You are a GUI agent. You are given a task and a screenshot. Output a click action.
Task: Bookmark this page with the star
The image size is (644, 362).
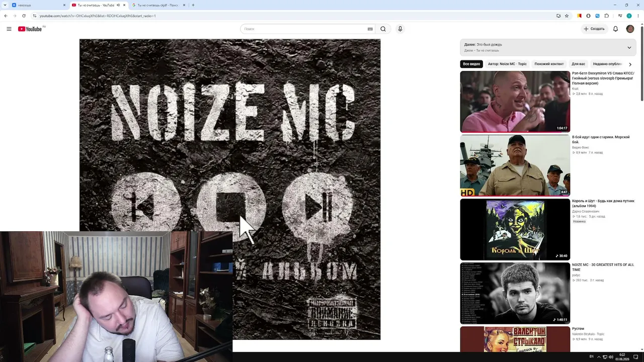point(567,16)
